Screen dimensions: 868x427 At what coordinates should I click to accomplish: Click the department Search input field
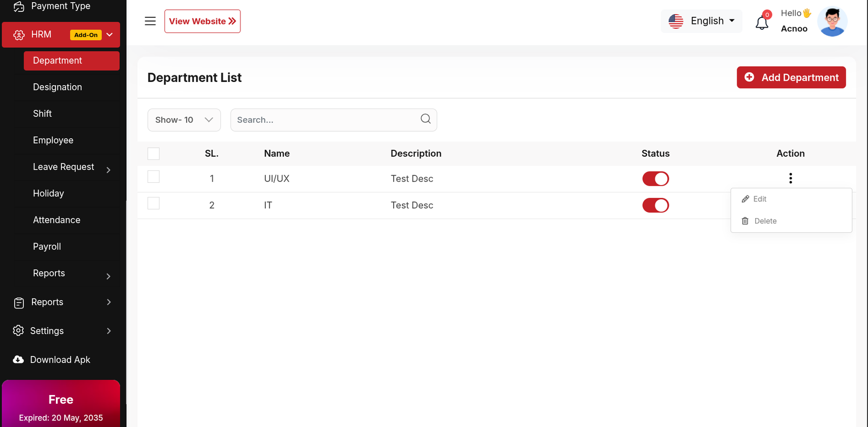click(325, 120)
